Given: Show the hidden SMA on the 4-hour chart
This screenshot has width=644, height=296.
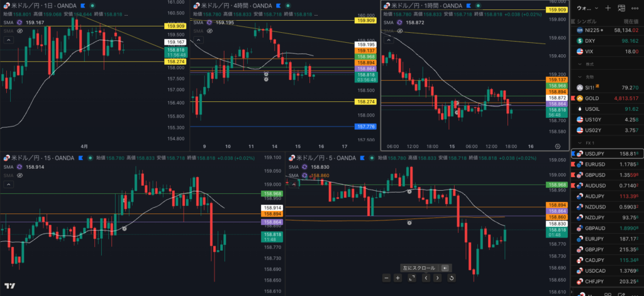Looking at the screenshot, I should pos(210,30).
